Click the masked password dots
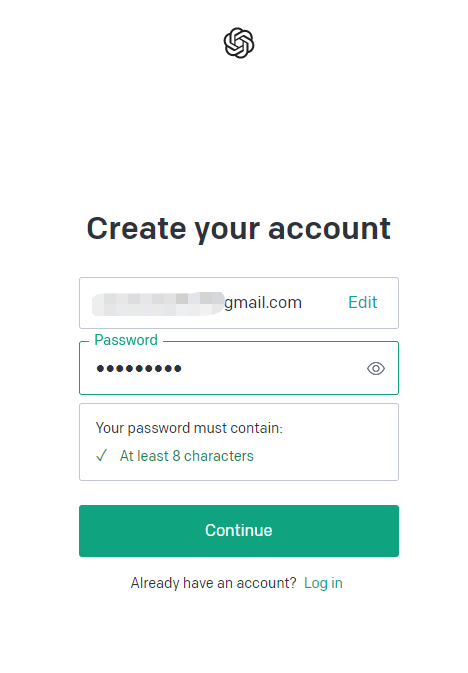 point(139,368)
